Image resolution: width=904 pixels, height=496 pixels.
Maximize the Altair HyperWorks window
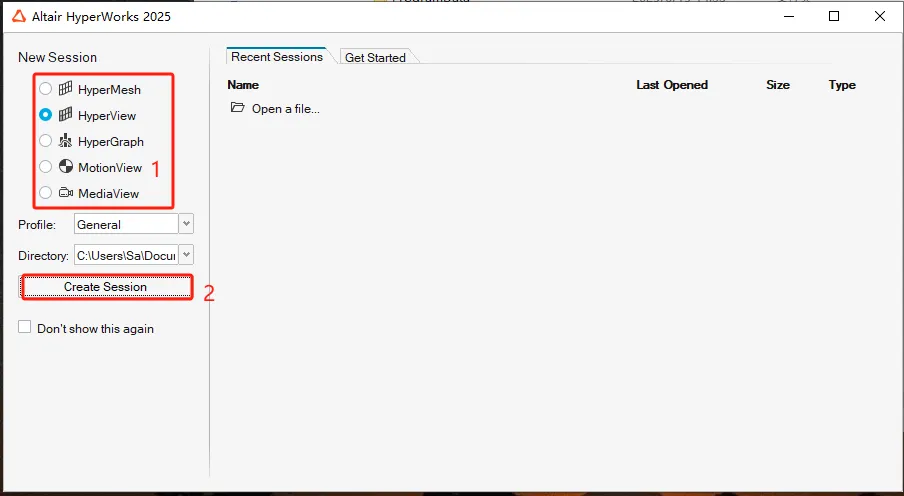834,16
